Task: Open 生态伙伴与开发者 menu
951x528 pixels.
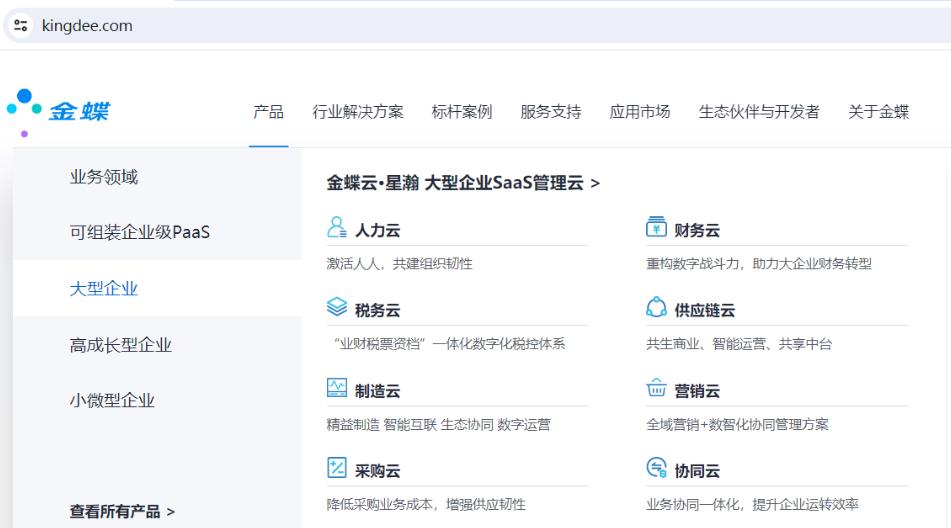Action: click(x=759, y=112)
